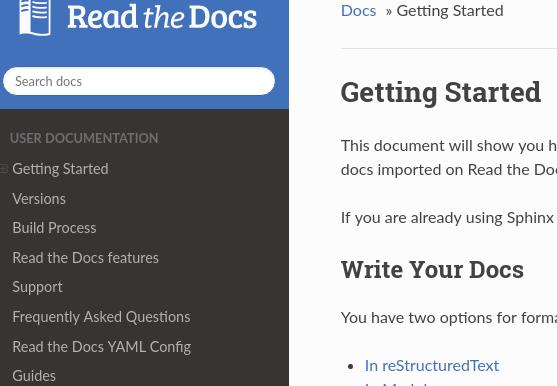Image resolution: width=557 pixels, height=386 pixels.
Task: Expand the Getting Started sidebar toggle icon
Action: pyautogui.click(x=4, y=169)
